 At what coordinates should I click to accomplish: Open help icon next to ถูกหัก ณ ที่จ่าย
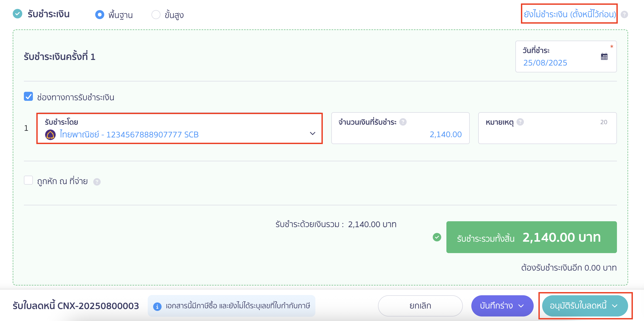coord(97,182)
